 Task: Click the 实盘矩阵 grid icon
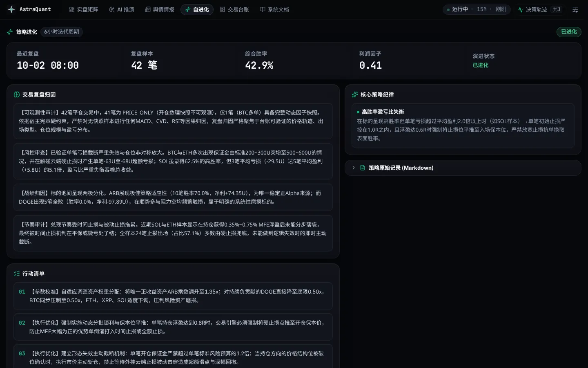tap(72, 9)
